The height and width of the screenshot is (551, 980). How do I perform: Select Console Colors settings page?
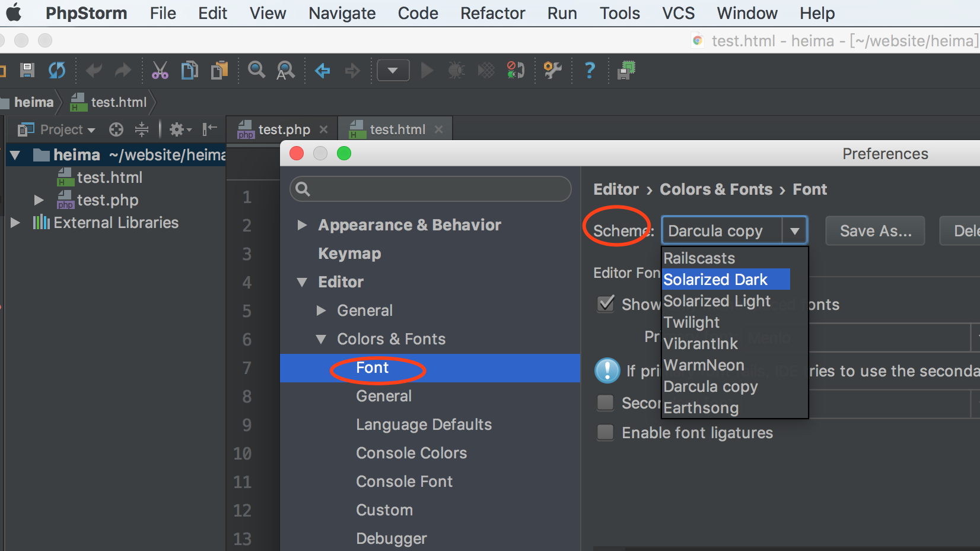411,453
